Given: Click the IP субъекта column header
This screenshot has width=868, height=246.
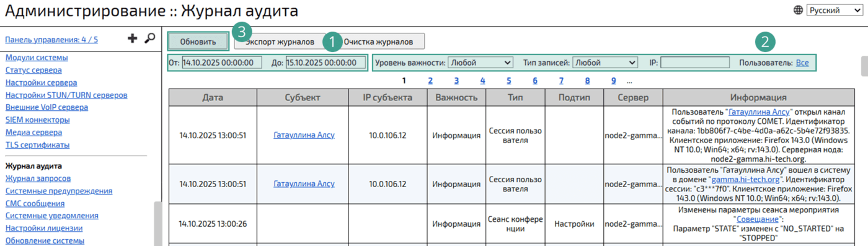Looking at the screenshot, I should click(387, 97).
